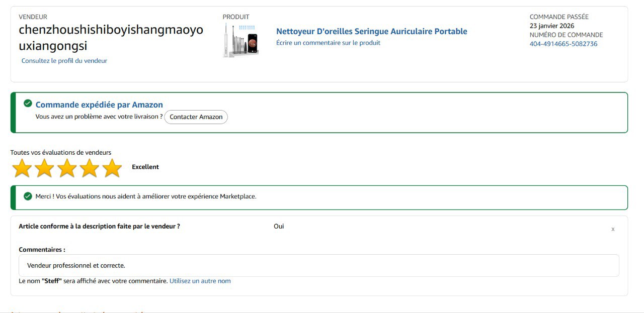Remove the feedback with the x button
Image resolution: width=644 pixels, height=313 pixels.
[x=612, y=229]
